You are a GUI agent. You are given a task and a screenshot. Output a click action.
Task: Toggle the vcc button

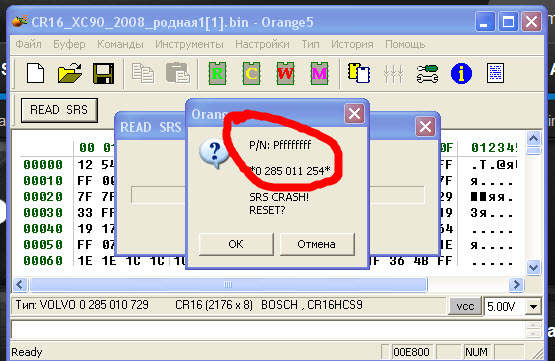pos(465,306)
